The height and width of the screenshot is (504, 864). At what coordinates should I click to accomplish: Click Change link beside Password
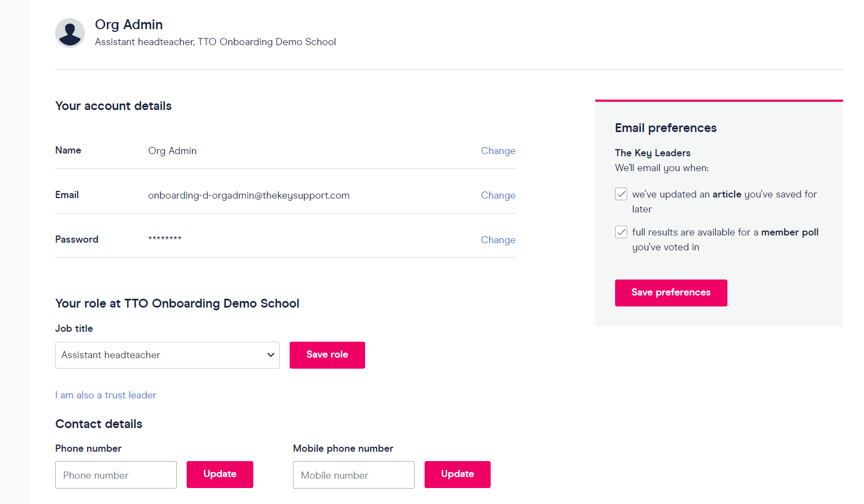coord(498,240)
